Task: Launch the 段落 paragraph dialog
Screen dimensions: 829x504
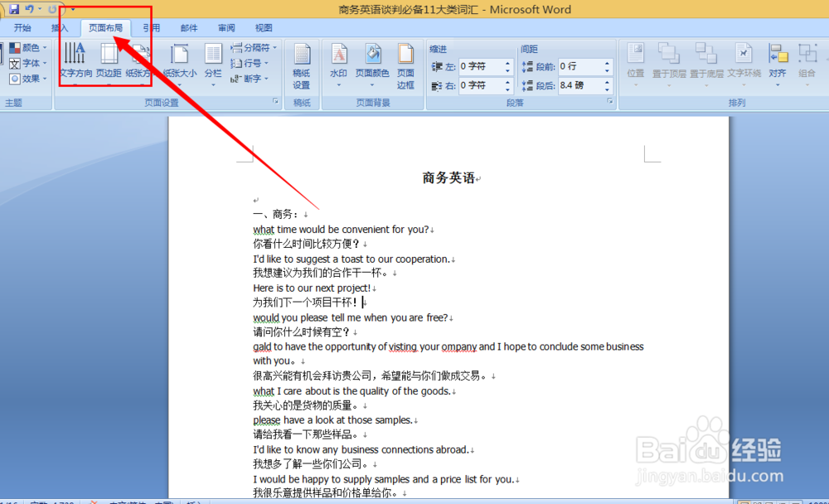Action: click(x=609, y=100)
